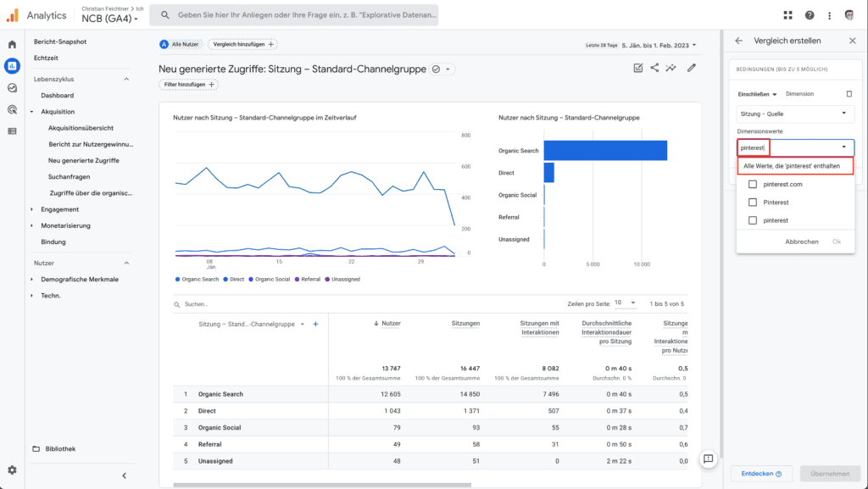
Task: Open the Insights sparkline icon
Action: click(671, 68)
